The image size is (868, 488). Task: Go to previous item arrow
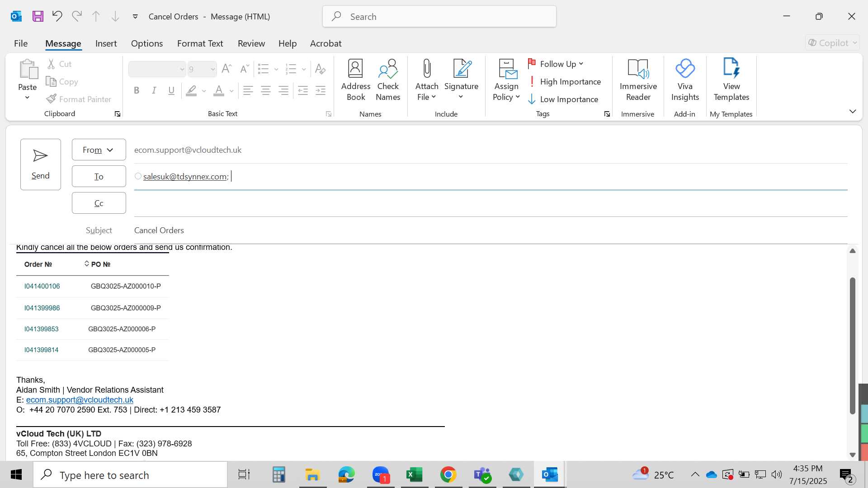96,16
